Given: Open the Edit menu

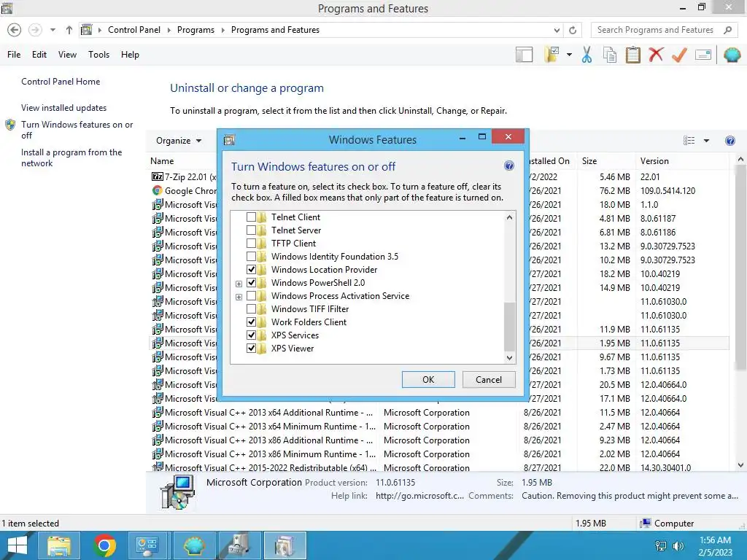Looking at the screenshot, I should pos(39,55).
